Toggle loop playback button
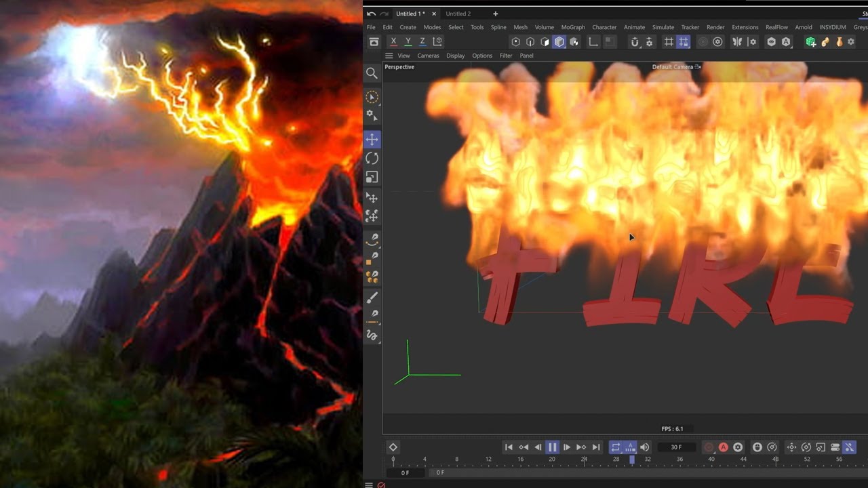This screenshot has width=868, height=488. 616,447
